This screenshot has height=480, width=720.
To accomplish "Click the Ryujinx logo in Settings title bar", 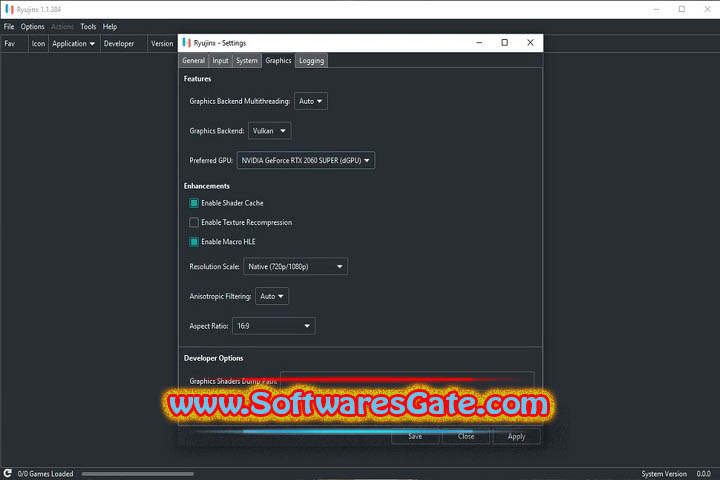I will tap(186, 43).
